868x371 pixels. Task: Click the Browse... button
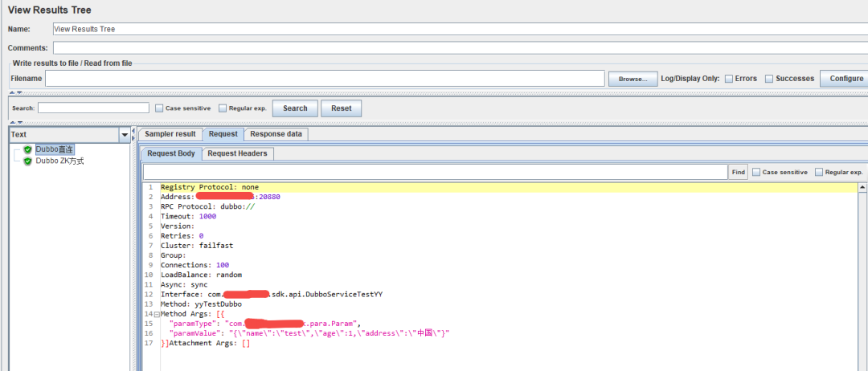coord(633,79)
